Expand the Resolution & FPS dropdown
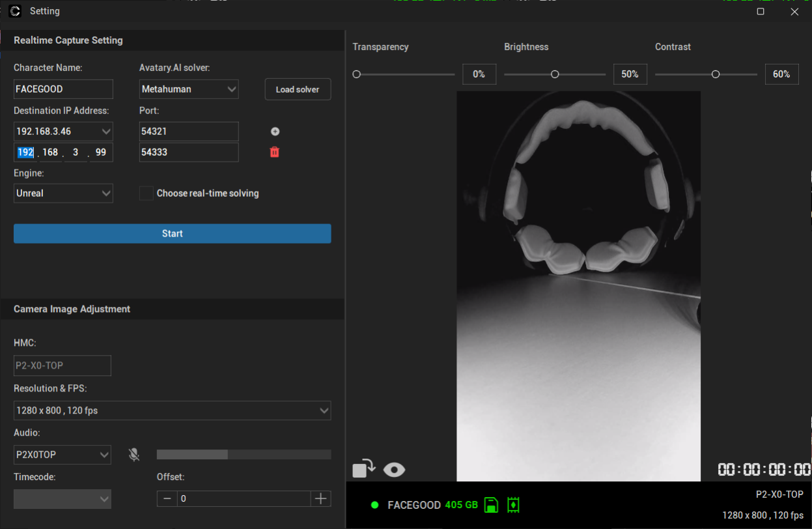This screenshot has width=812, height=529. [x=173, y=411]
